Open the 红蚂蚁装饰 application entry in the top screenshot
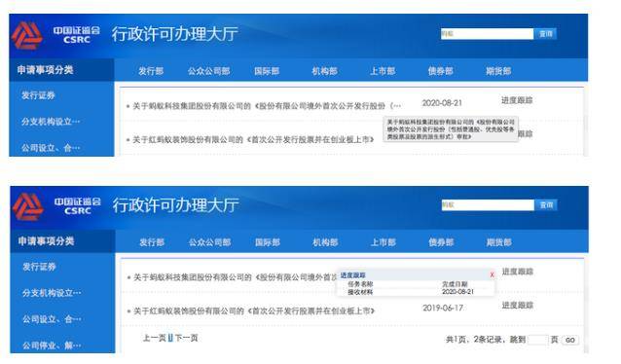621x364 pixels. [x=253, y=139]
